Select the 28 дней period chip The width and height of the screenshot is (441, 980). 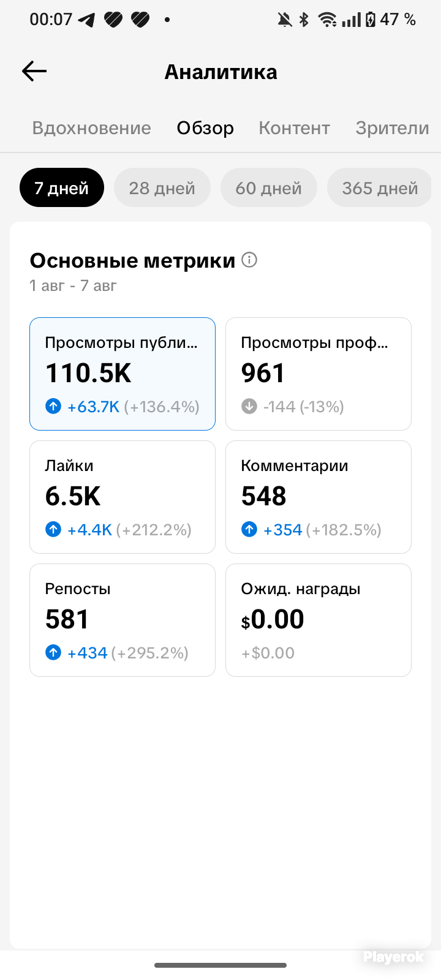162,187
